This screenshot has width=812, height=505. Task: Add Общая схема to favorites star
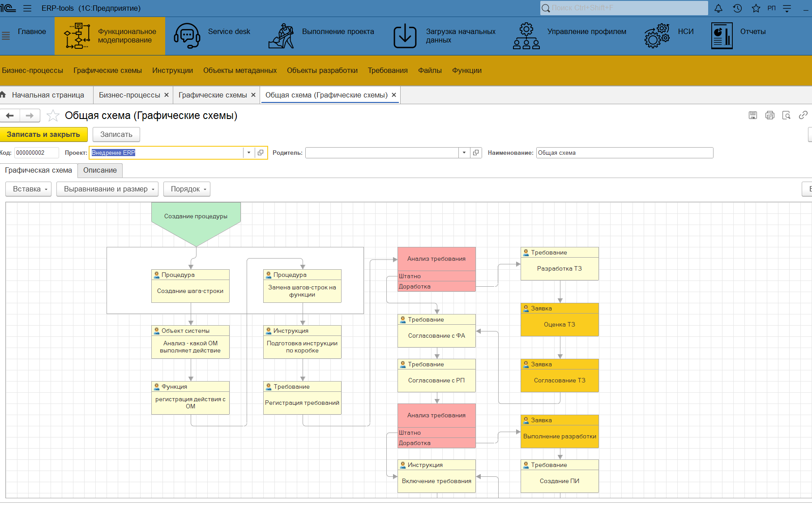click(x=53, y=115)
